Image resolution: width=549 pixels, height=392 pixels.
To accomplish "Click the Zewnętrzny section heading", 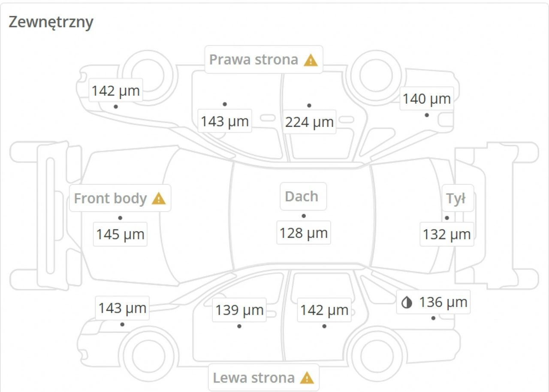I will 51,22.
